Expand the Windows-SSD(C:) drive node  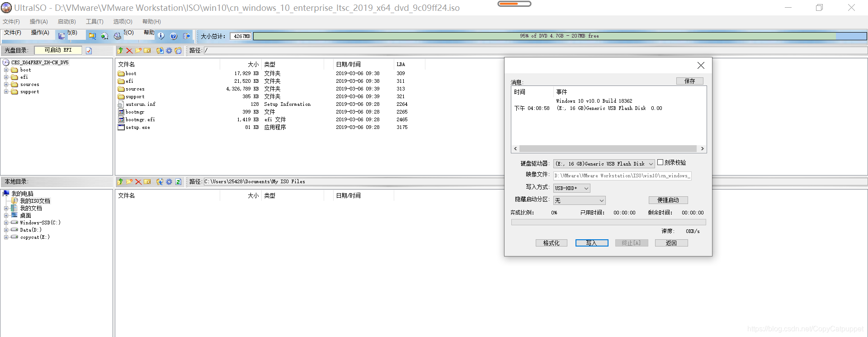coord(6,223)
